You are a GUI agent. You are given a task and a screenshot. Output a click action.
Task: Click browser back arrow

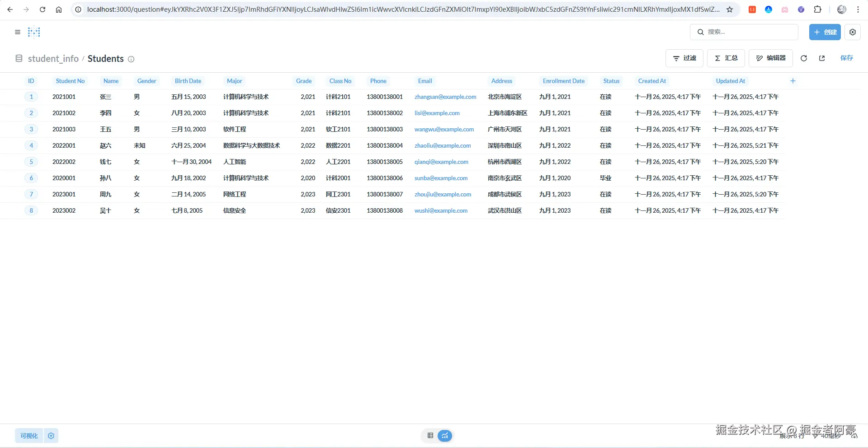click(x=10, y=9)
